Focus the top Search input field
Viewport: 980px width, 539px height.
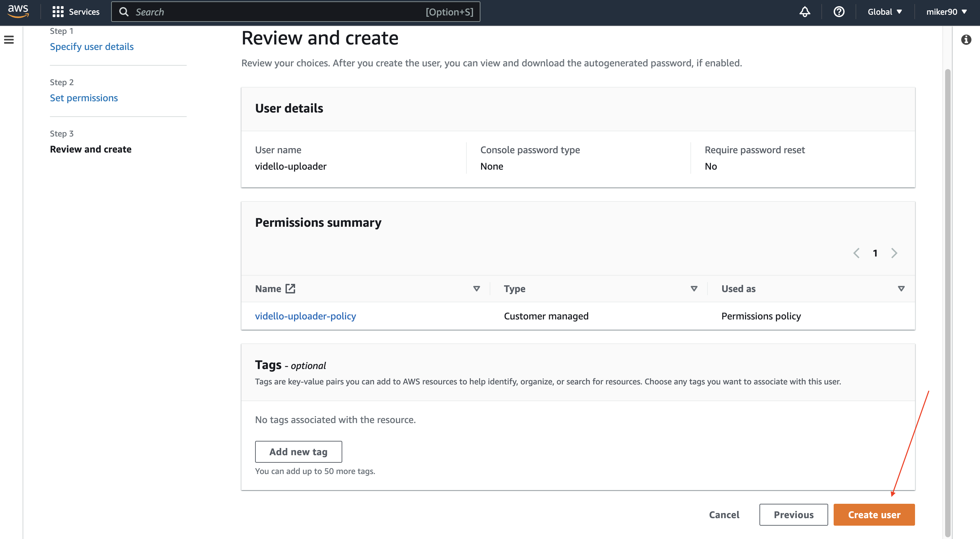pos(295,12)
